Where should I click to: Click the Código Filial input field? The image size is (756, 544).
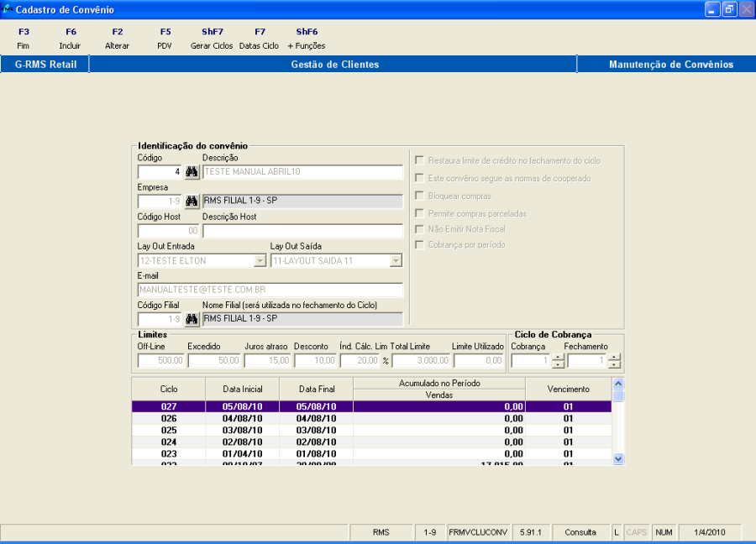click(160, 319)
